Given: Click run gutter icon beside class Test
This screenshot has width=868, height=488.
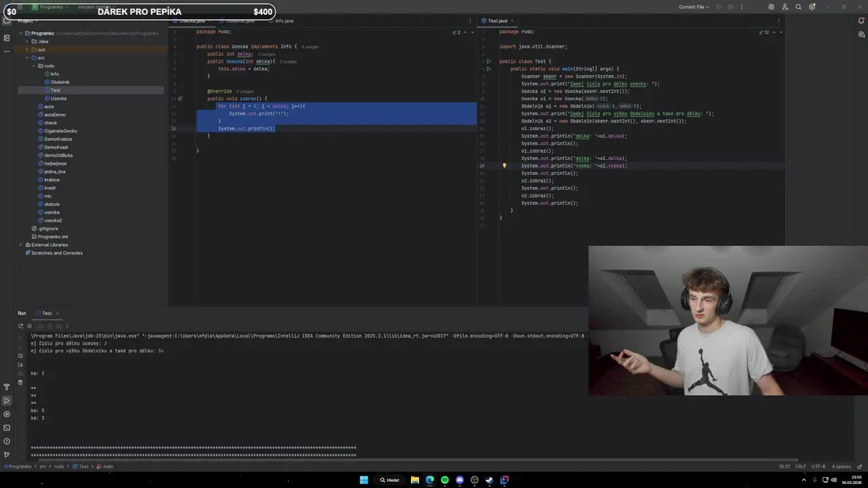Looking at the screenshot, I should pos(488,62).
